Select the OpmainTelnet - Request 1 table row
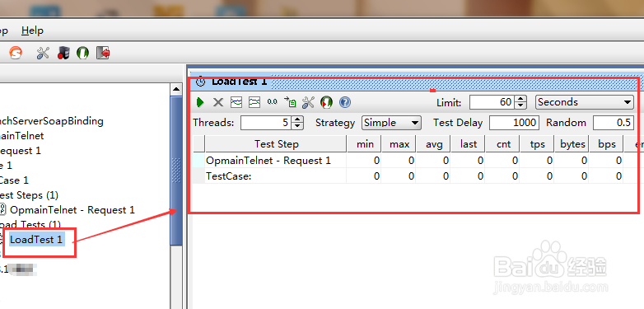644x309 pixels. point(418,160)
